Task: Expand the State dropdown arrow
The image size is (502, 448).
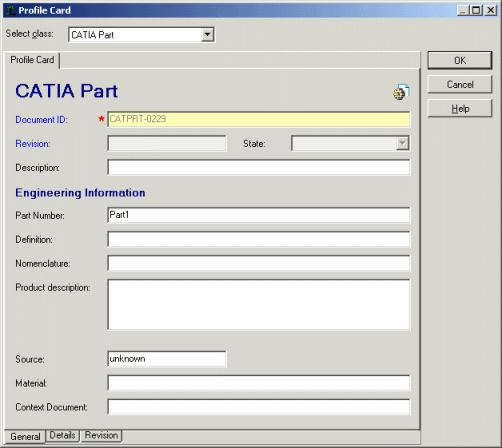Action: coord(403,143)
